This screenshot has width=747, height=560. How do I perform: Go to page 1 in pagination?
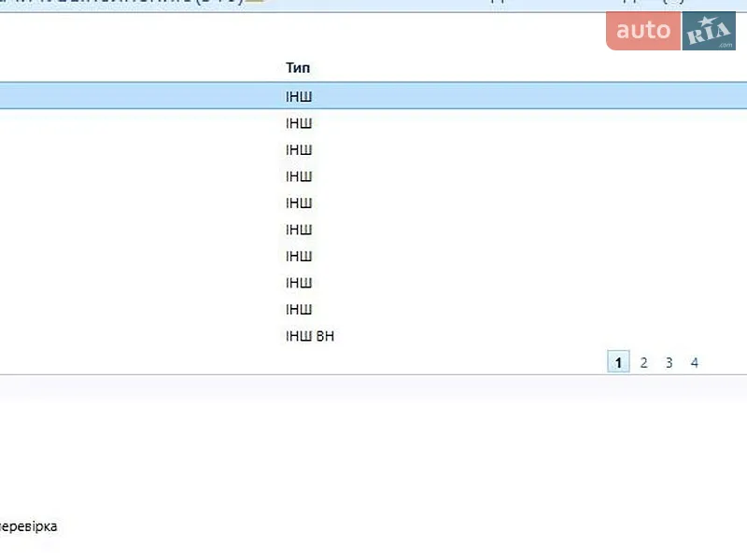[618, 362]
